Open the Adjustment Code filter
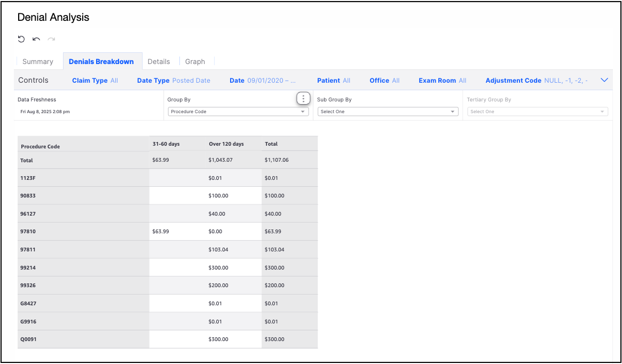This screenshot has width=622, height=364. click(x=537, y=81)
